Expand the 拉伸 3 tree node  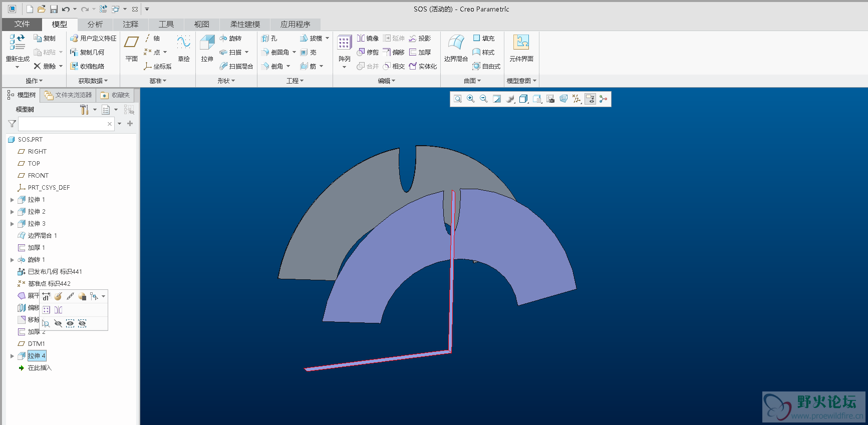coord(12,224)
